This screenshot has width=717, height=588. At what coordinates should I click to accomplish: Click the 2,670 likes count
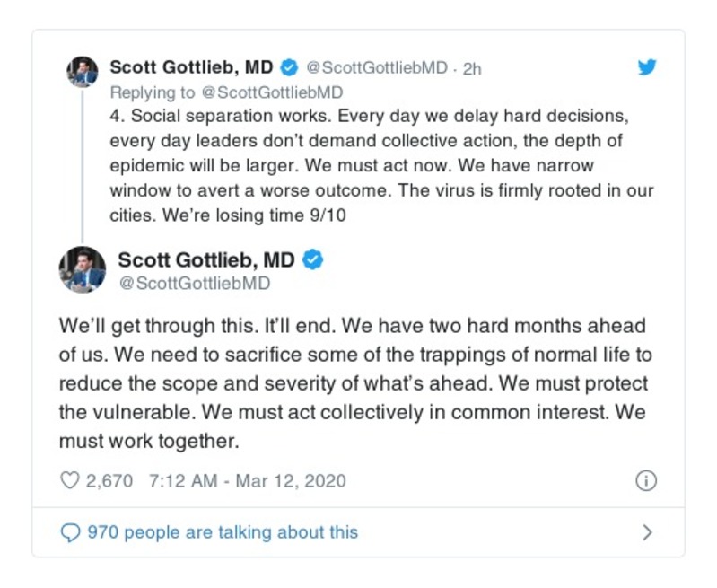coord(109,481)
